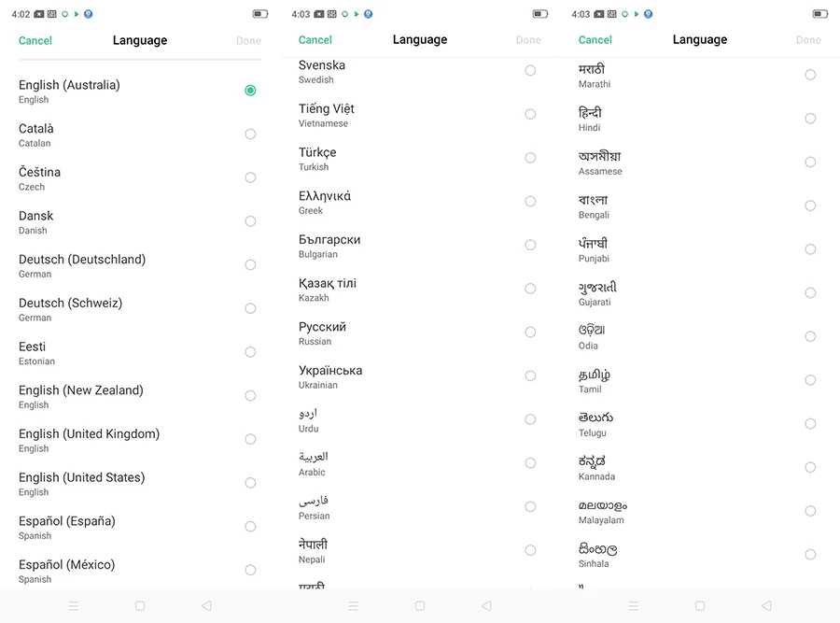The image size is (840, 623).
Task: Tap the Arabic language row
Action: (x=411, y=463)
